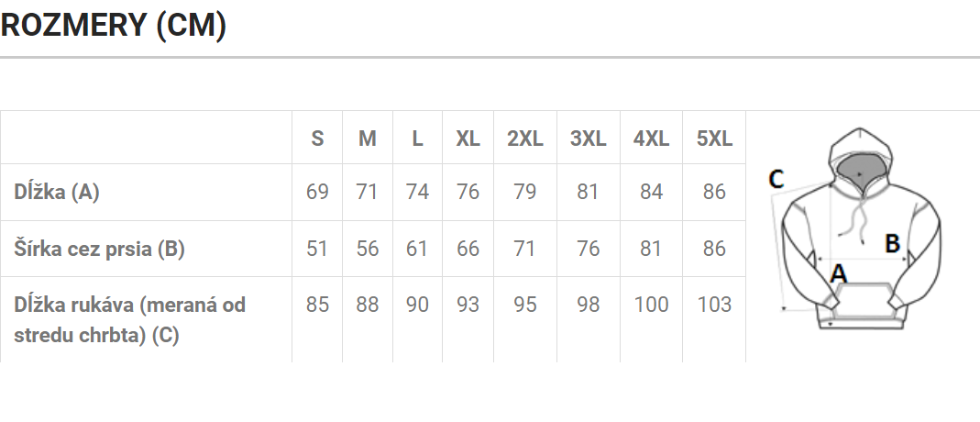980x422 pixels.
Task: Select the S size column header
Action: (x=317, y=139)
